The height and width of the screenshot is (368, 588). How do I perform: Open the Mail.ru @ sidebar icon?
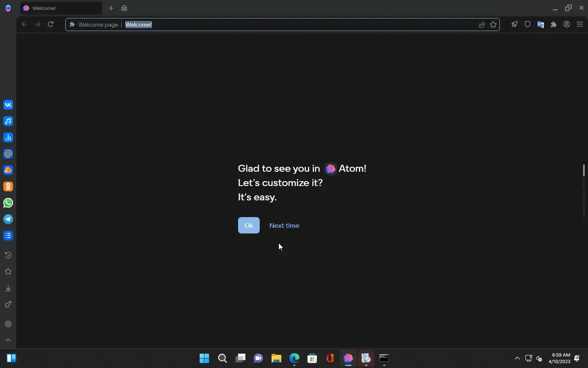tap(8, 154)
